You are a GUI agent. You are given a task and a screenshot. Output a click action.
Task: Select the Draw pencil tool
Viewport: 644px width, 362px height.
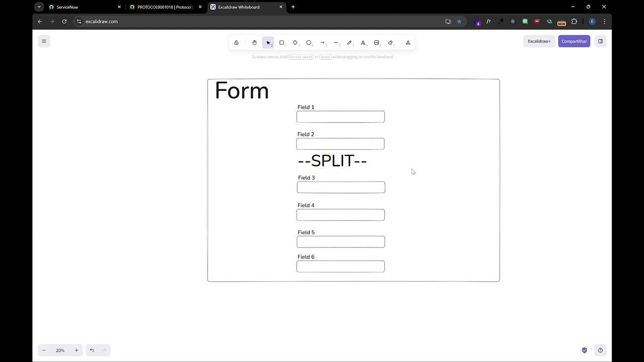(x=350, y=43)
